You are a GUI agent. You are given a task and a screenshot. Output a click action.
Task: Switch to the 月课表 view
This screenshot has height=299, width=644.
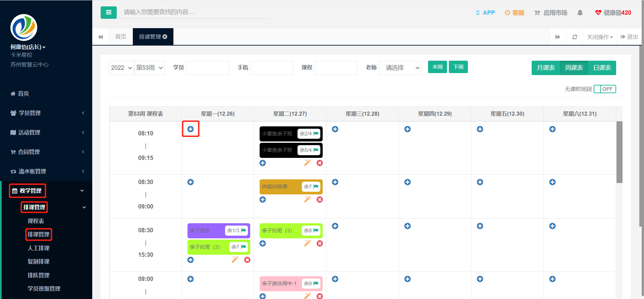click(x=546, y=68)
